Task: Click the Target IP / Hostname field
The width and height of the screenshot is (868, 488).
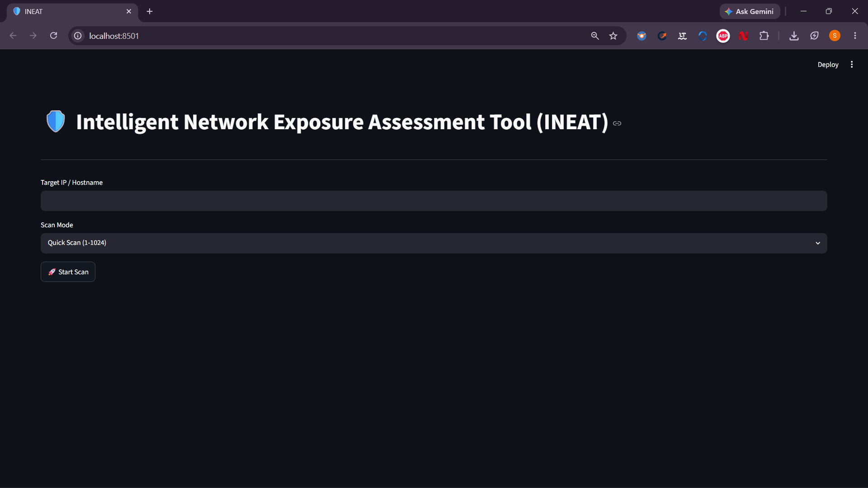Action: point(434,201)
